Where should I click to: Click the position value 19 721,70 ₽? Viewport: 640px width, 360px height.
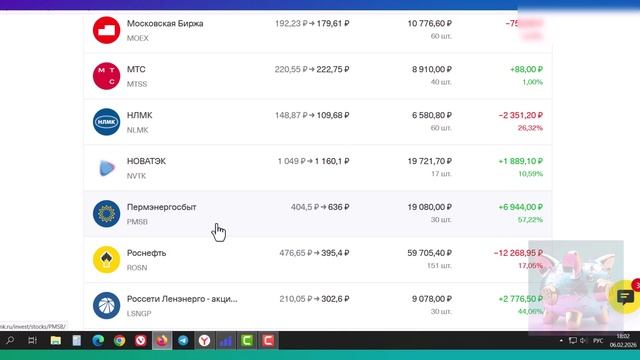click(x=429, y=161)
